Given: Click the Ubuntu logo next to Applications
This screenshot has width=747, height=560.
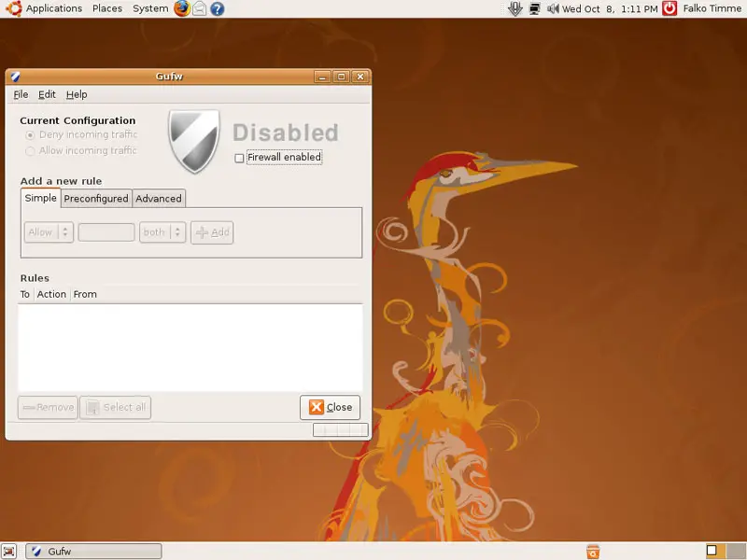Looking at the screenshot, I should click(14, 8).
